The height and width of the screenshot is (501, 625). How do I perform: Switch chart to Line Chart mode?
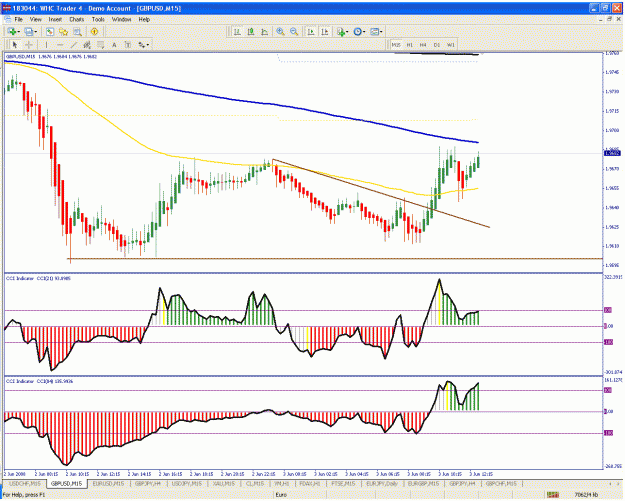264,31
